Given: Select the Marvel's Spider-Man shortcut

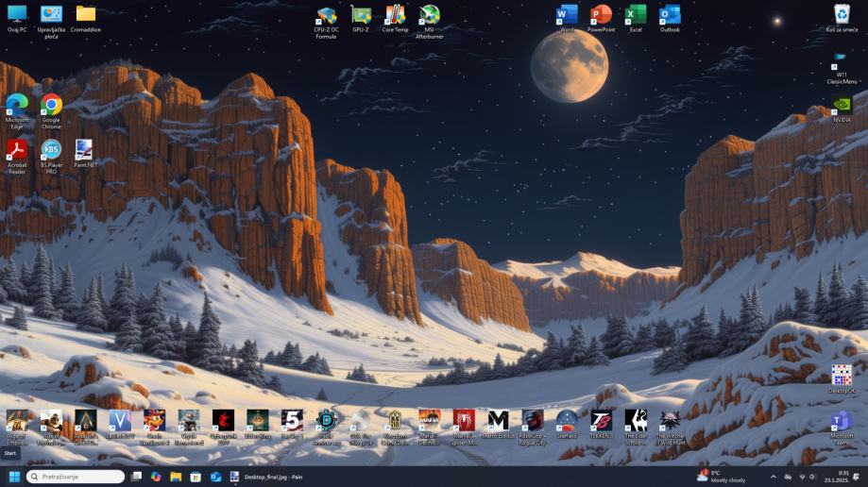Looking at the screenshot, I should point(464,428).
